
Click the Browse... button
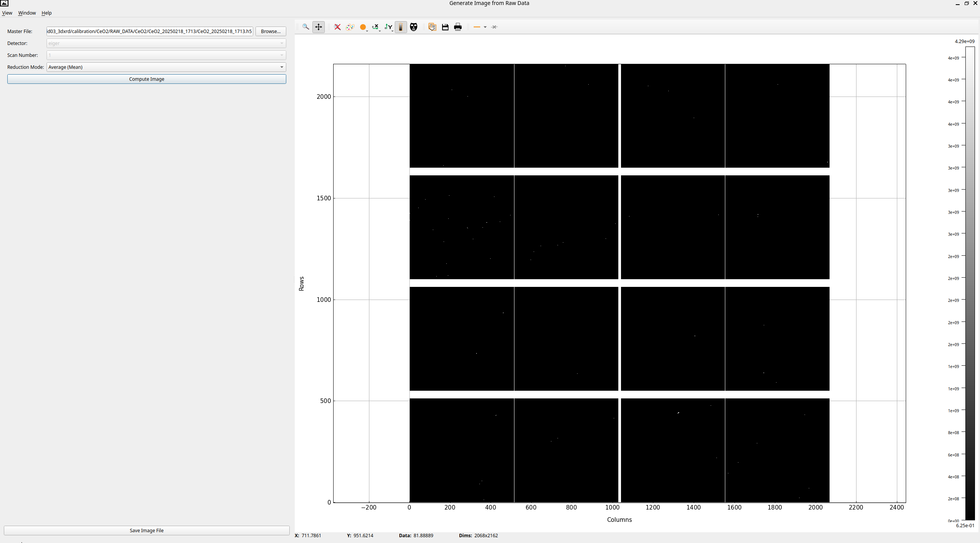[271, 31]
